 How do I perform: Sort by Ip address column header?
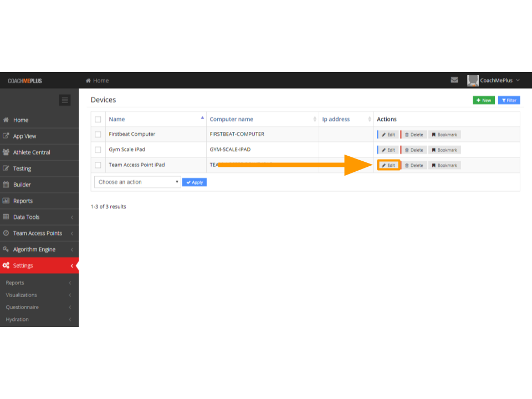[336, 119]
